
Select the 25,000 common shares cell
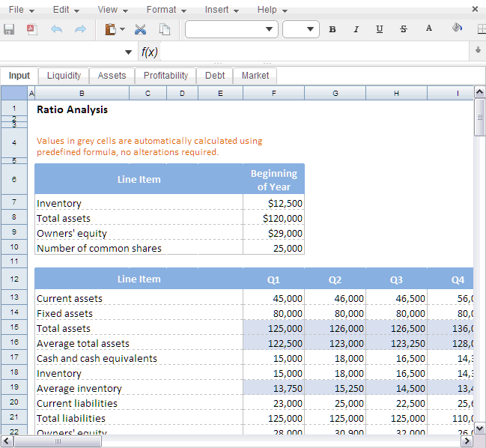coord(273,248)
